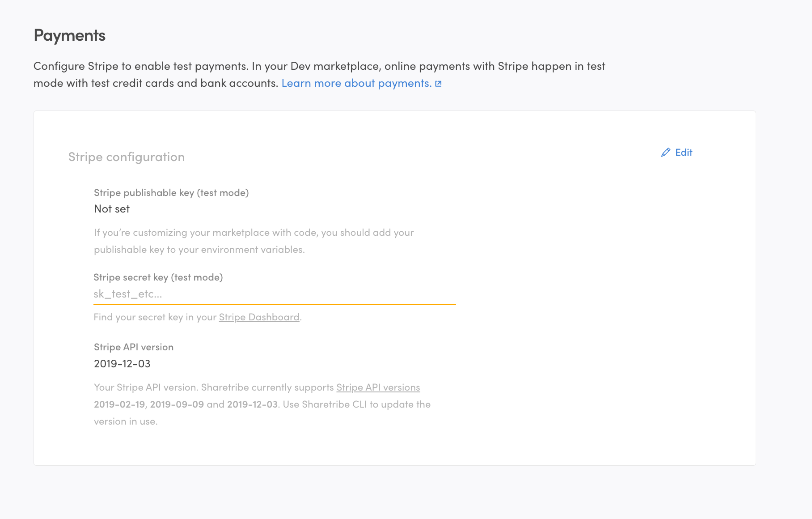Click the Stripe secret key label

click(x=158, y=277)
